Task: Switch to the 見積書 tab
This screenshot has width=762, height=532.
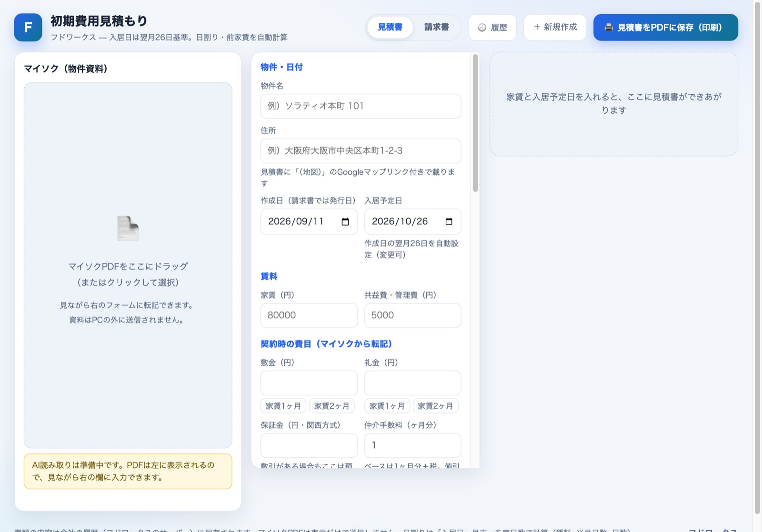Action: click(390, 27)
